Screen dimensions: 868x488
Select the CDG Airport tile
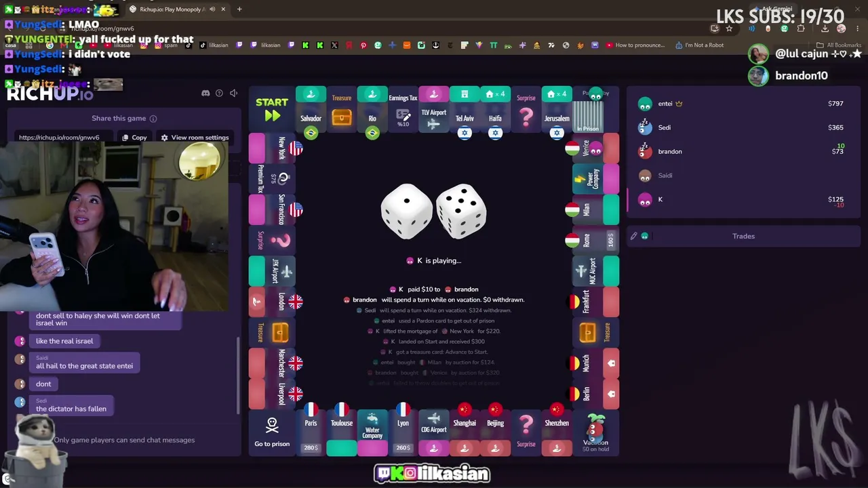434,432
